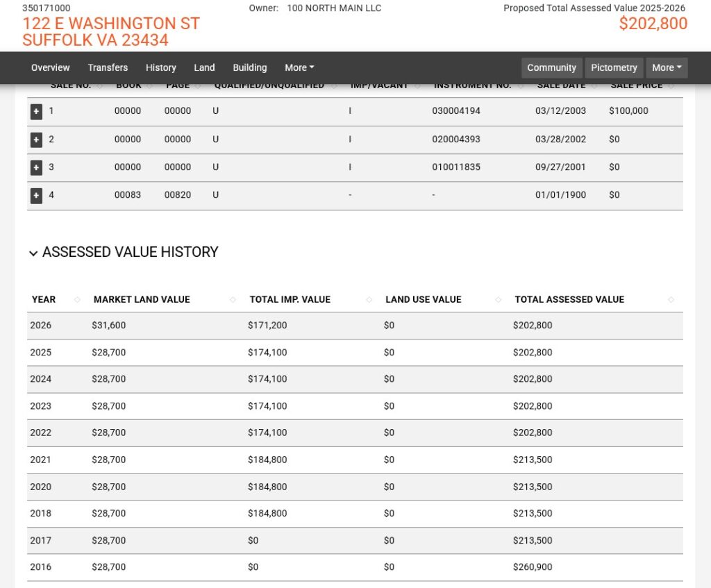Select the 2025 year cell
Viewport: 711px width, 588px height.
click(x=41, y=353)
